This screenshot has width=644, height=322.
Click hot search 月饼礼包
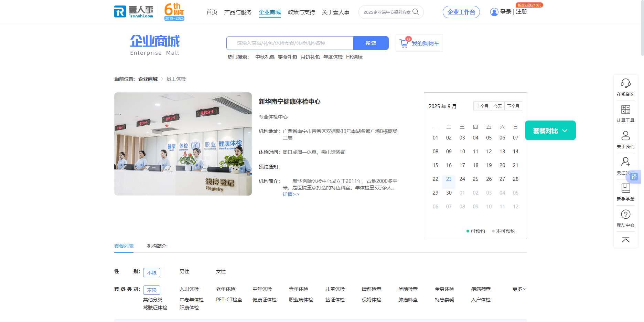pos(310,57)
